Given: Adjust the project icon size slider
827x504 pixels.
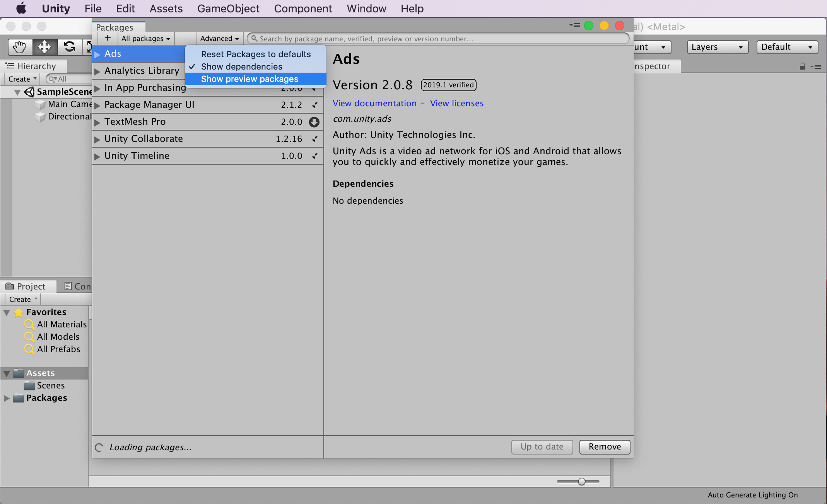Looking at the screenshot, I should tap(581, 481).
